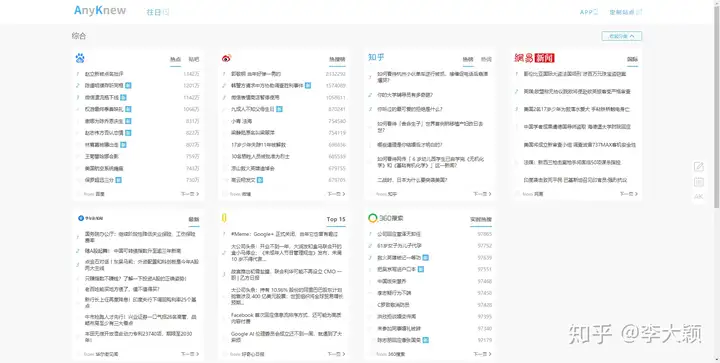The width and height of the screenshot is (720, 363).
Task: Open '你的大学辅导员有多奇葩?' question
Action: pos(405,95)
